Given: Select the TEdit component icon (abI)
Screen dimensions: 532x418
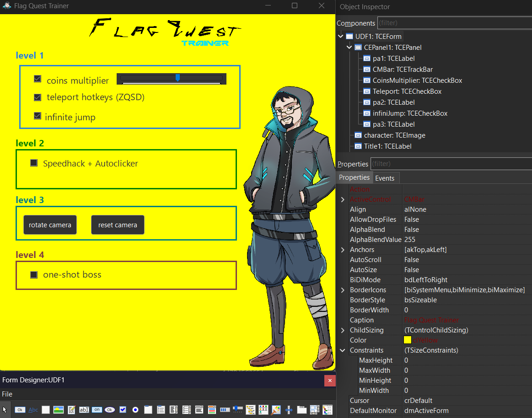Looking at the screenshot, I should tap(84, 410).
